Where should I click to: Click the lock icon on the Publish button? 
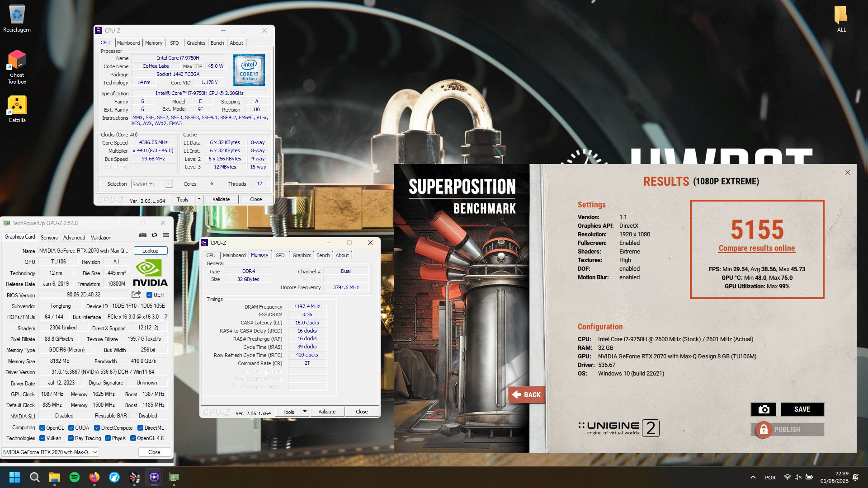(764, 430)
